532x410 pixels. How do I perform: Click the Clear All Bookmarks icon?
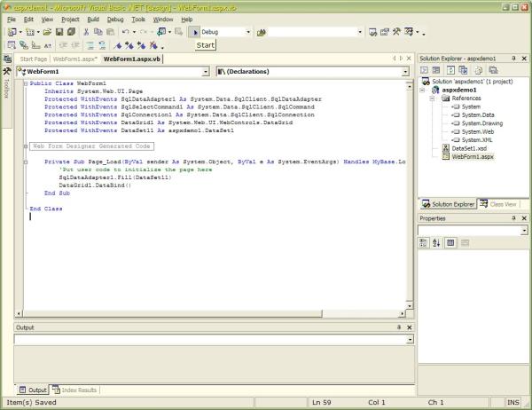[x=153, y=45]
